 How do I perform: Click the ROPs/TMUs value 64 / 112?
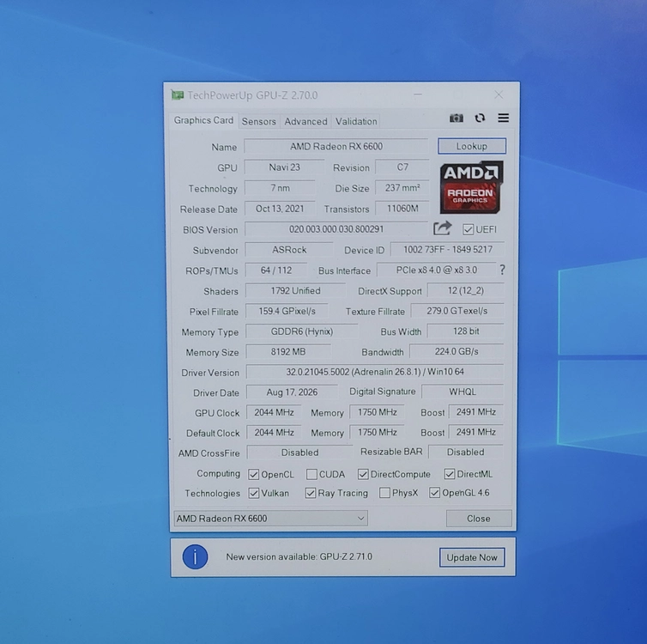click(276, 270)
